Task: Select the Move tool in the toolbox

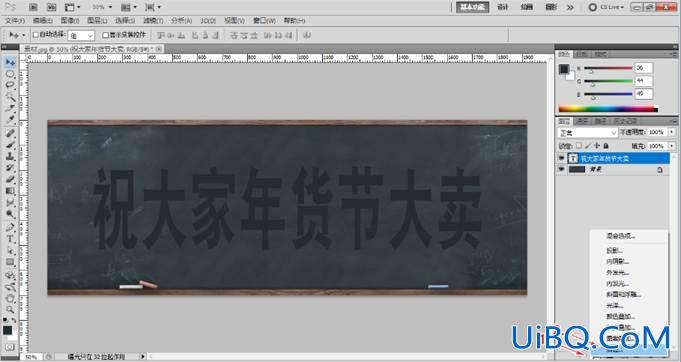Action: coord(10,63)
